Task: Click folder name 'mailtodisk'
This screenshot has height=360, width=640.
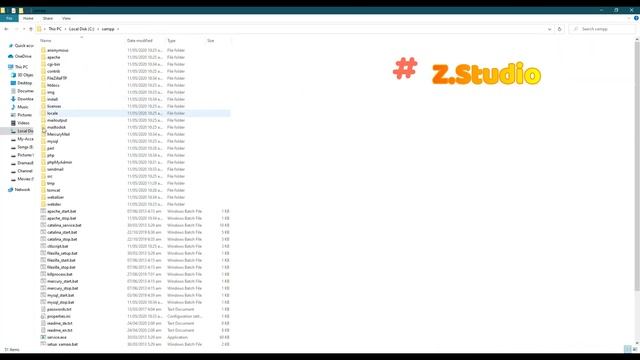Action: (x=56, y=127)
